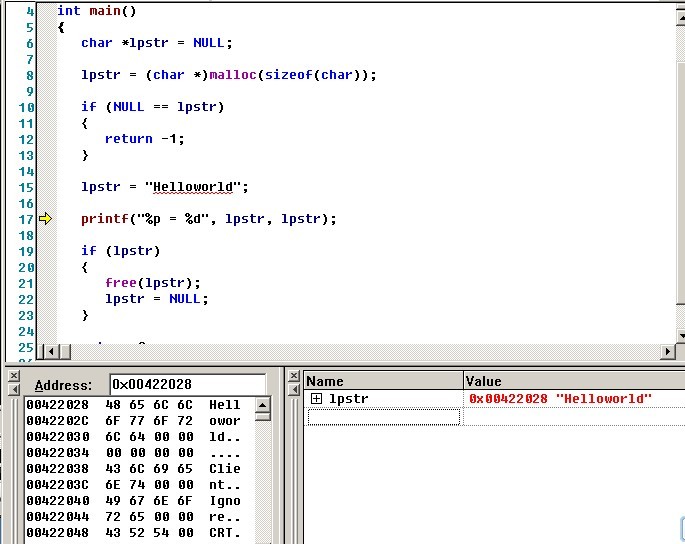Click the Name column header

point(383,381)
